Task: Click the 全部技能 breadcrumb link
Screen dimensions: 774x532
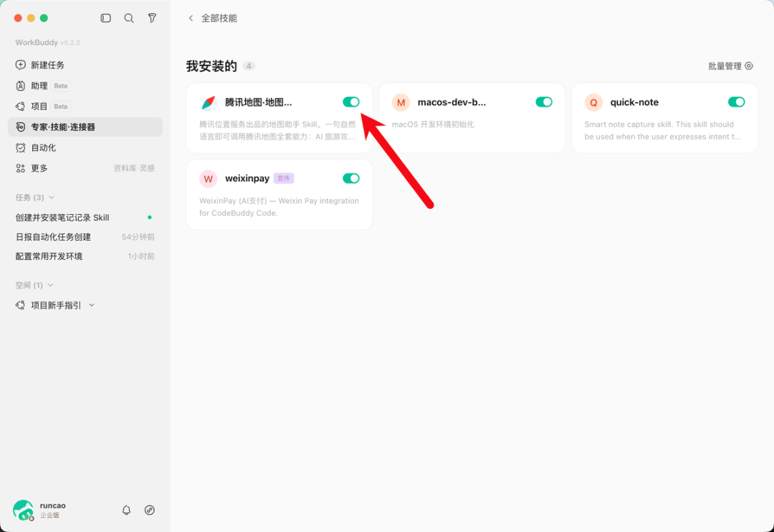Action: [219, 18]
